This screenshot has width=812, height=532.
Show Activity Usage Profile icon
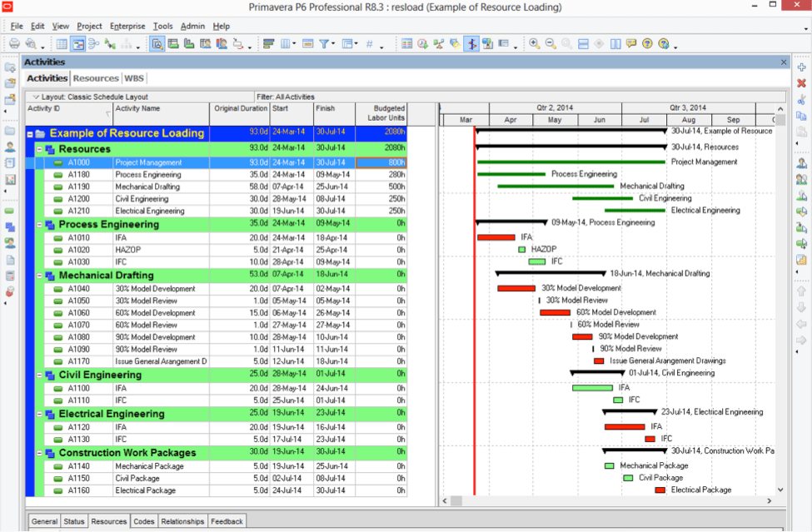pos(189,44)
